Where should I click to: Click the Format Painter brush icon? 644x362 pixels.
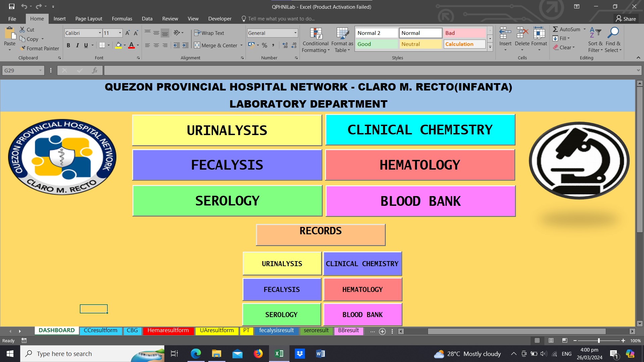tap(23, 48)
